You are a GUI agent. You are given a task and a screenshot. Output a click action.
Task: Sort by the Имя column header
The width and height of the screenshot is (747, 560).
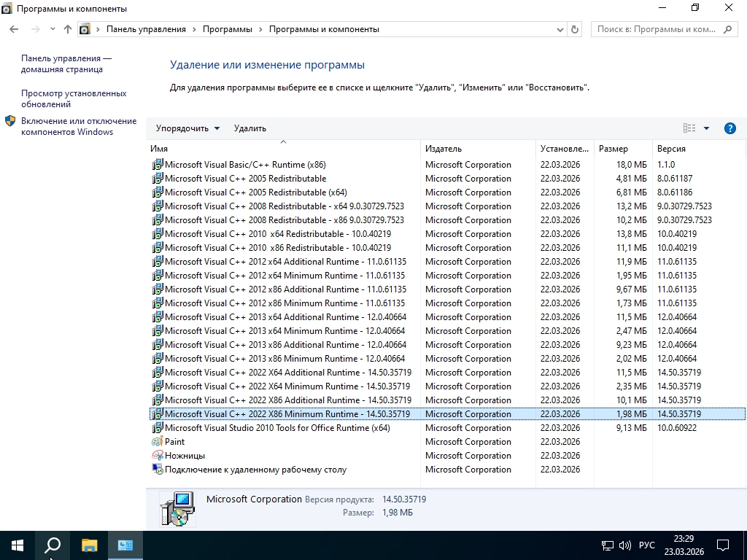(284, 149)
